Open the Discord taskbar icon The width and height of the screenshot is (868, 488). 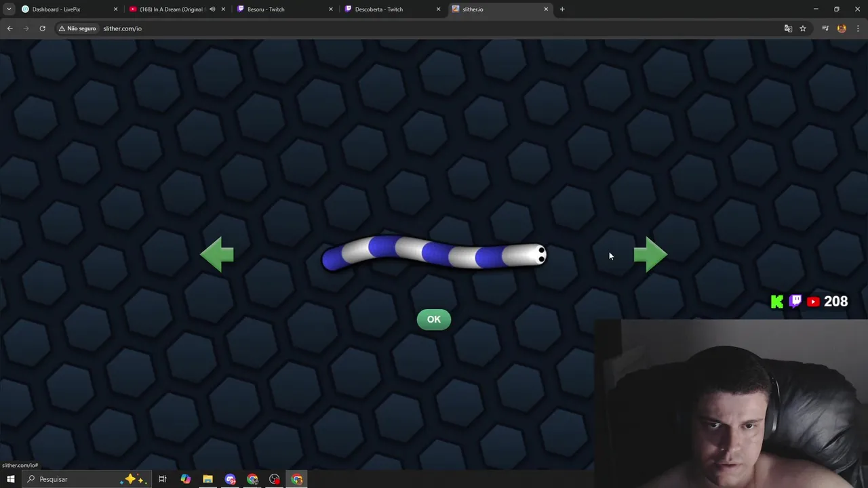(230, 479)
